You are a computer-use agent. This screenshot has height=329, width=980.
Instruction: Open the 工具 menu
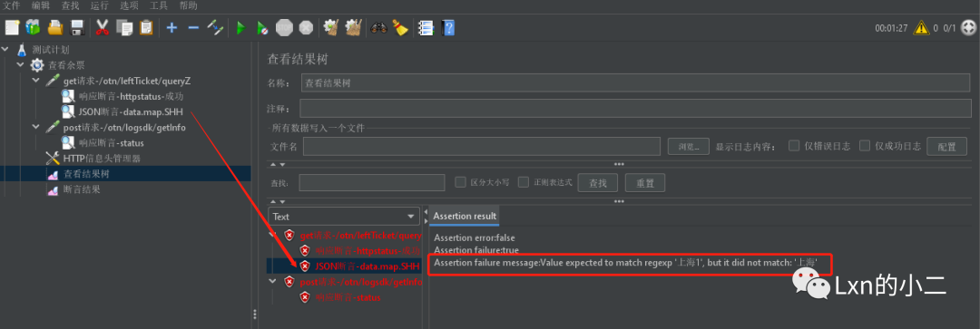pos(159,5)
